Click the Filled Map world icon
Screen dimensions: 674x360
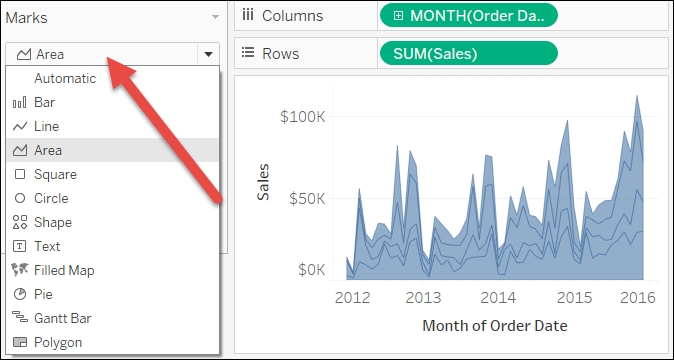pyautogui.click(x=20, y=270)
